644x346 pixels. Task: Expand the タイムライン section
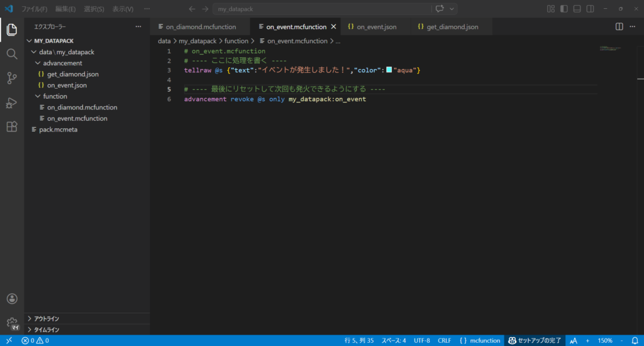[46, 330]
